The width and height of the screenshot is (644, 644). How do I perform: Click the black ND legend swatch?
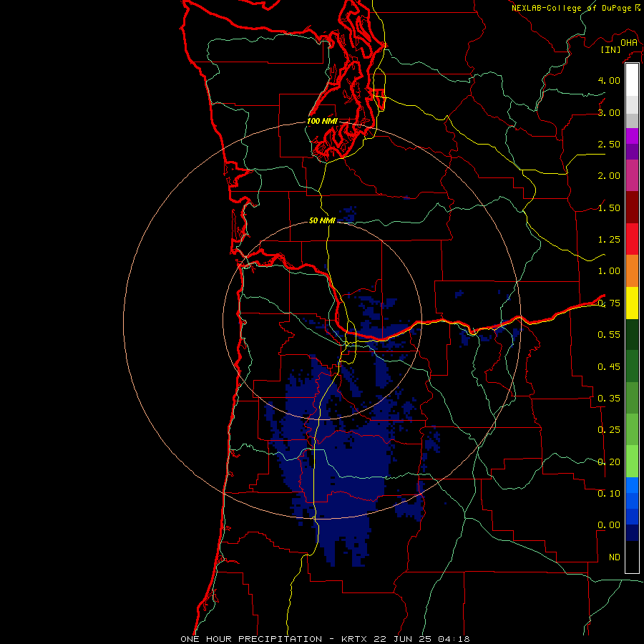pyautogui.click(x=632, y=557)
